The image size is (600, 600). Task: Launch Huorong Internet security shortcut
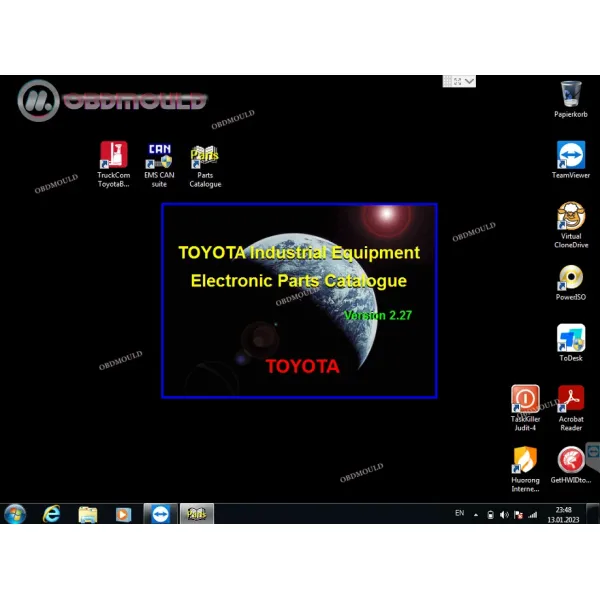525,469
